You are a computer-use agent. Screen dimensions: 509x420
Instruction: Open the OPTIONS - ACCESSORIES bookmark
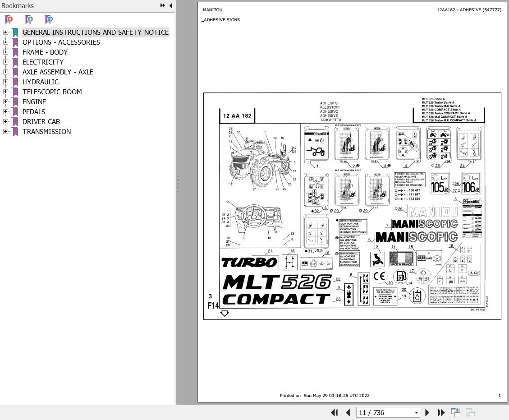61,42
